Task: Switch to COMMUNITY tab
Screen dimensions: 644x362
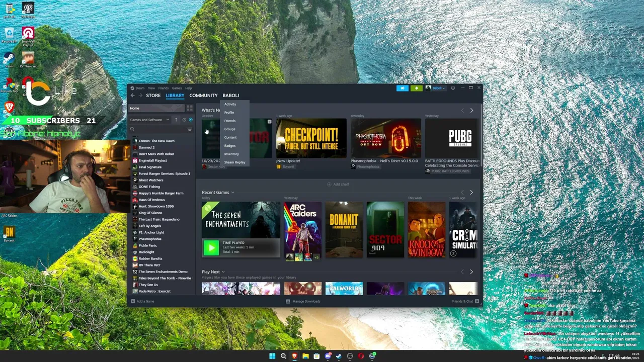Action: [x=203, y=96]
